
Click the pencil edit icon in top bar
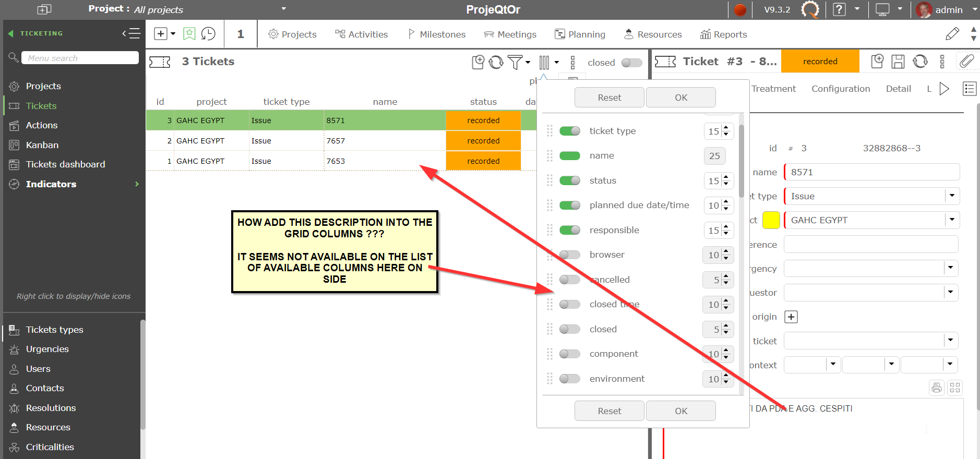tap(952, 34)
